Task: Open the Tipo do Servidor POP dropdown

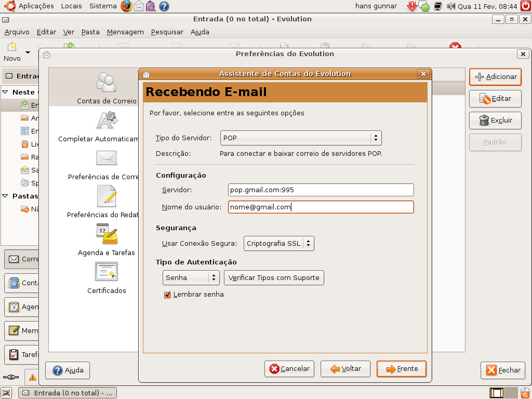Action: click(301, 138)
